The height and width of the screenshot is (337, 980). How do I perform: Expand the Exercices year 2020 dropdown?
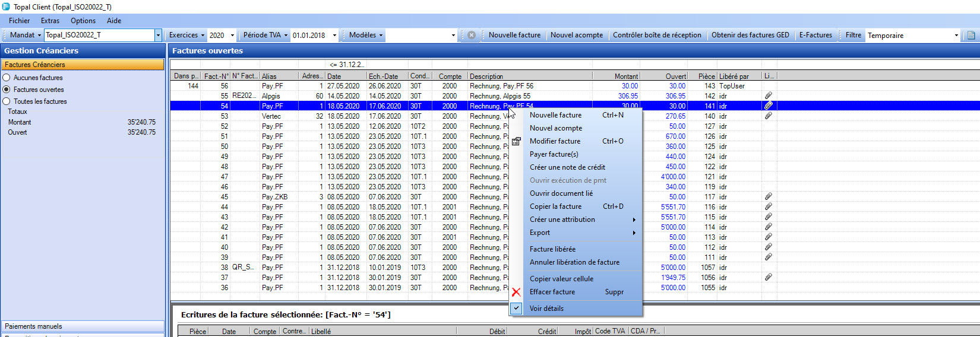coord(232,35)
